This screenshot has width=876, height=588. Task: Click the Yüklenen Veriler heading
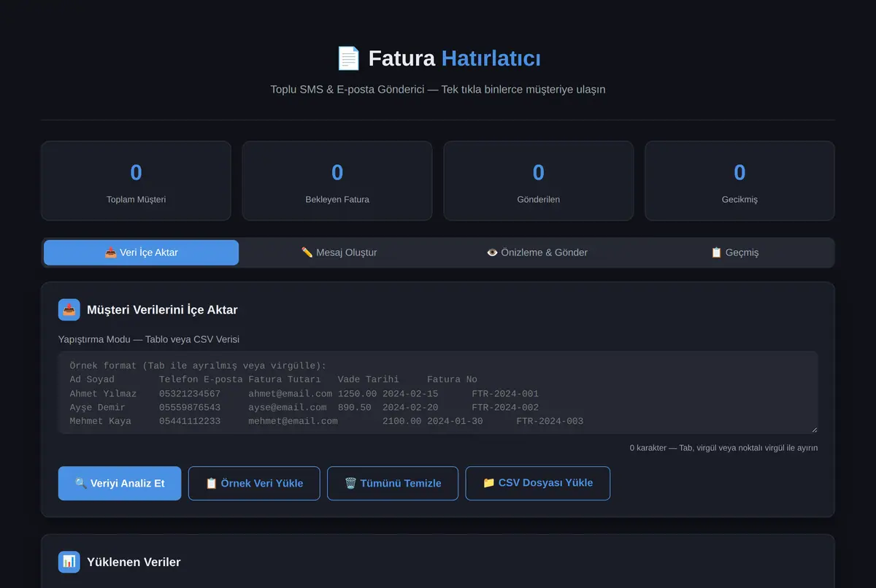[x=134, y=562]
